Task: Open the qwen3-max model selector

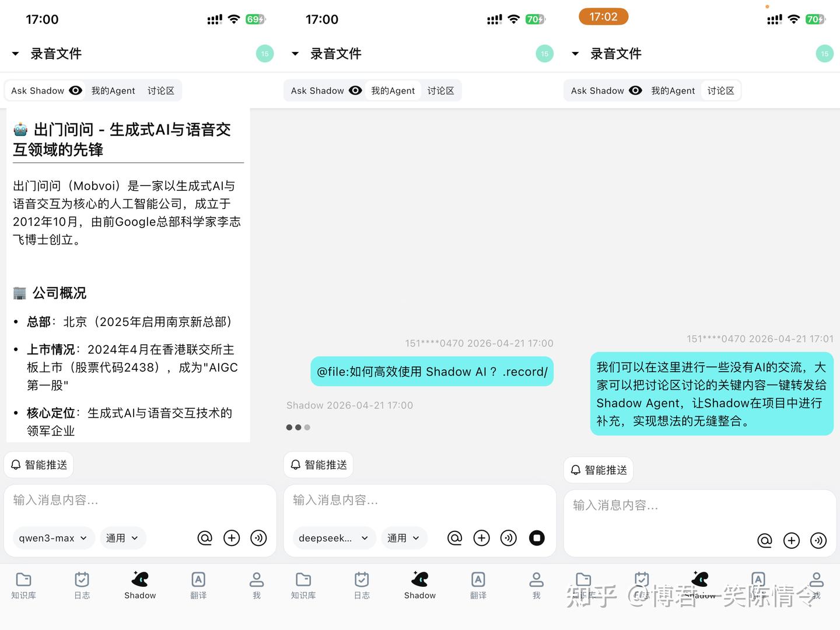Action: 52,538
